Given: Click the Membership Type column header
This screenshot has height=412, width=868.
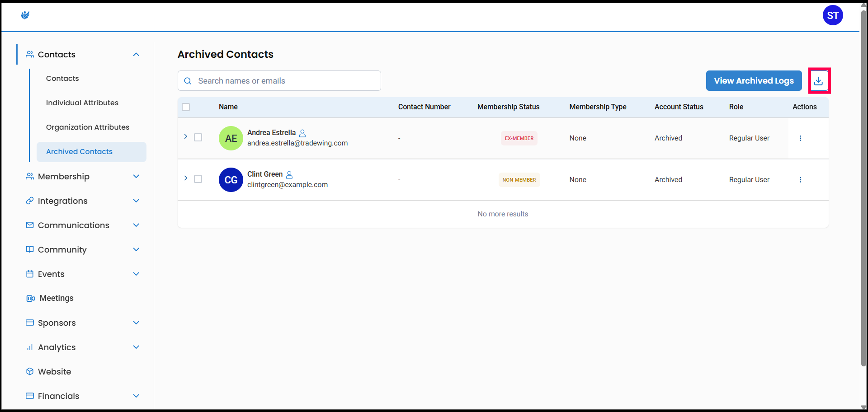Looking at the screenshot, I should click(598, 107).
